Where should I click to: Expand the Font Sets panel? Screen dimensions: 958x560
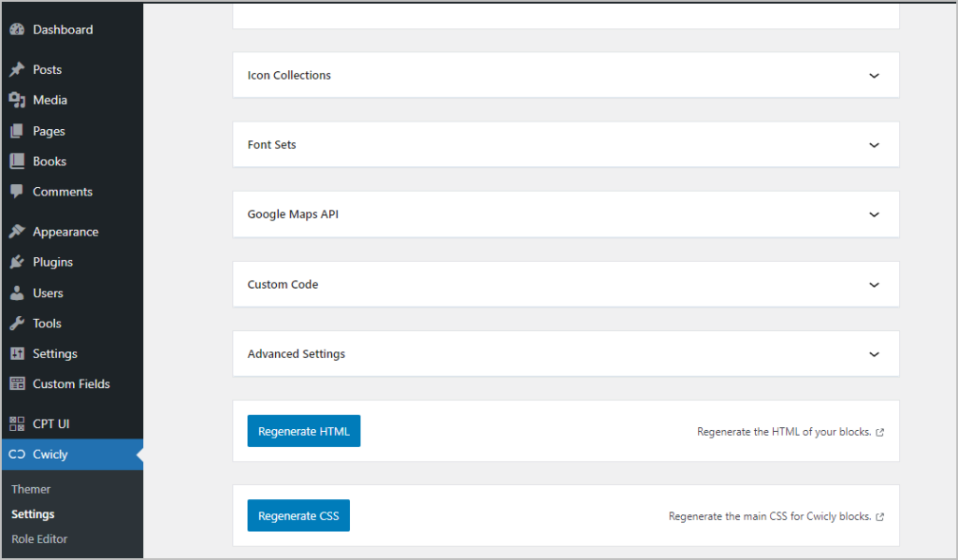tap(874, 145)
